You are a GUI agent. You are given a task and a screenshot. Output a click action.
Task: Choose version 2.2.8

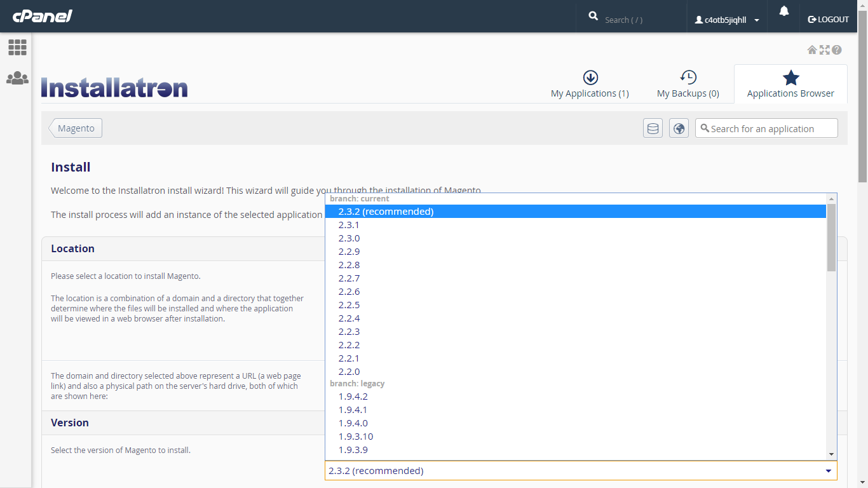point(576,265)
